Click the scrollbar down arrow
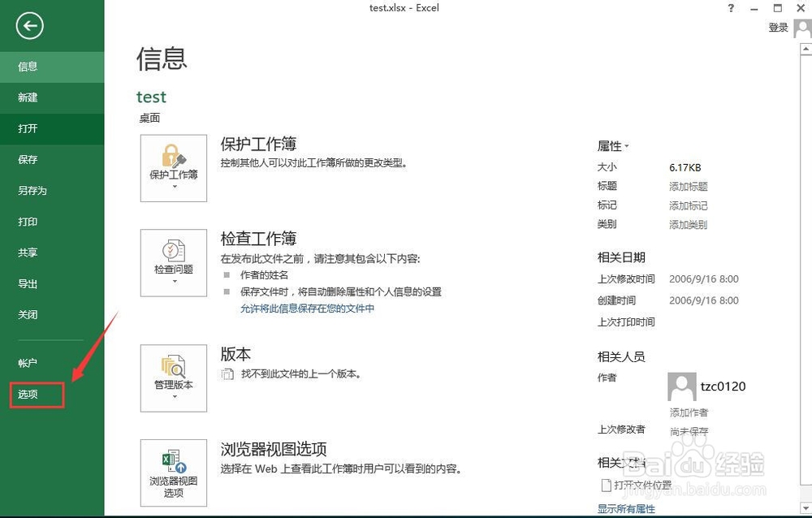Screen dimensions: 812x518 (806, 508)
